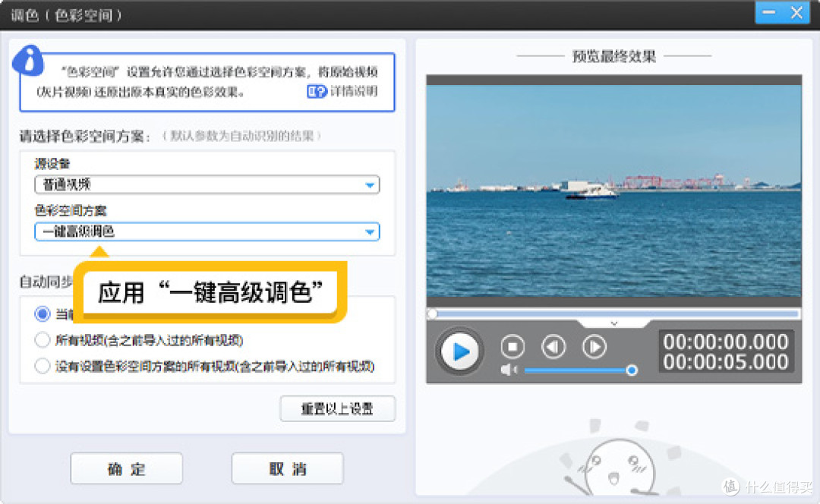The width and height of the screenshot is (820, 504).
Task: Step back one frame in preview
Action: (553, 347)
